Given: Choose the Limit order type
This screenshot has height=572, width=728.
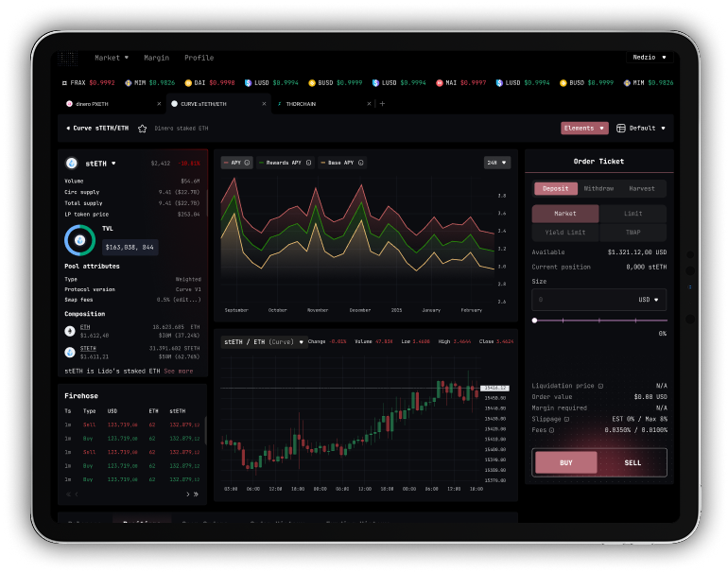Looking at the screenshot, I should click(x=633, y=214).
